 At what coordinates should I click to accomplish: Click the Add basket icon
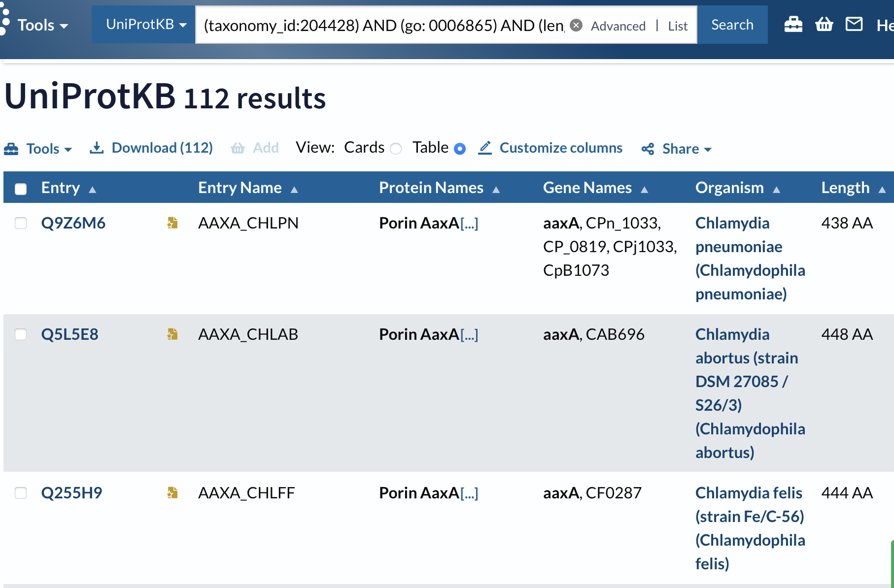[x=238, y=148]
